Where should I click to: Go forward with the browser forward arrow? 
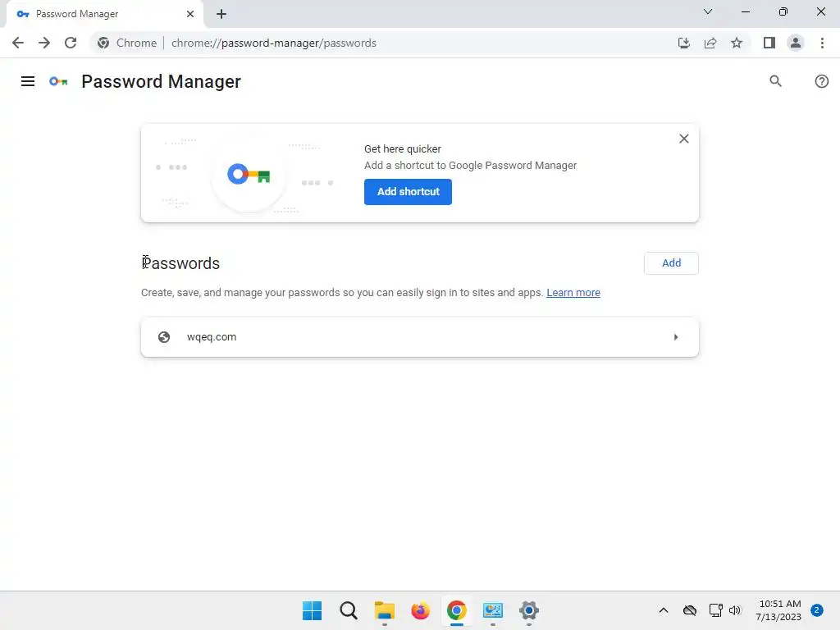click(x=44, y=43)
